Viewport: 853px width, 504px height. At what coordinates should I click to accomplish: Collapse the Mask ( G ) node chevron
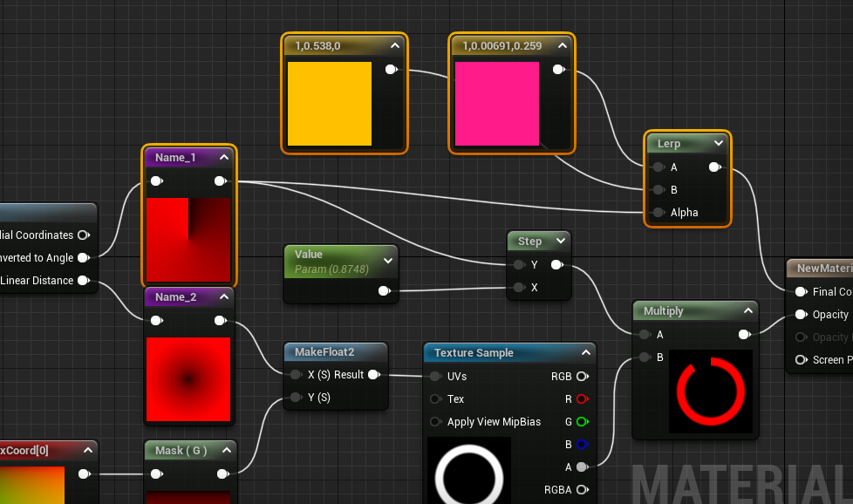[x=227, y=450]
